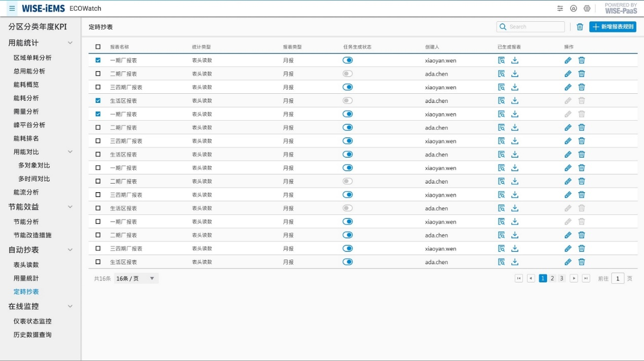Viewport: 644px width, 361px height.
Task: Click the bulk delete trash icon beside search
Action: click(580, 27)
